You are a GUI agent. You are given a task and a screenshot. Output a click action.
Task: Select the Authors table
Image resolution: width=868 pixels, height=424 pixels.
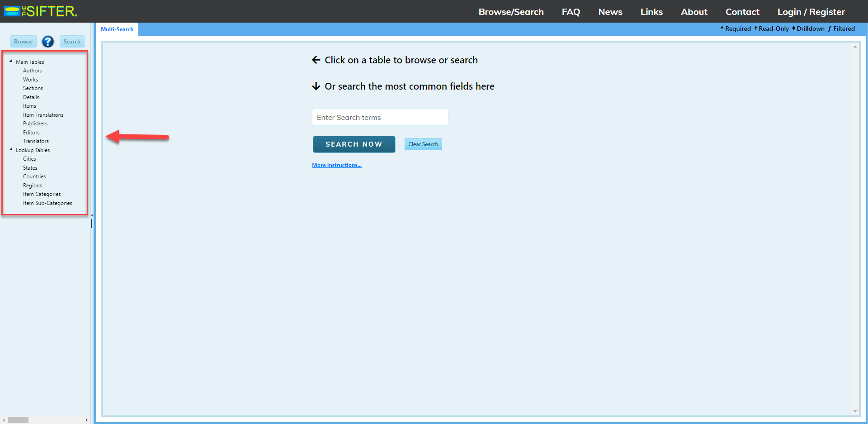coord(33,71)
